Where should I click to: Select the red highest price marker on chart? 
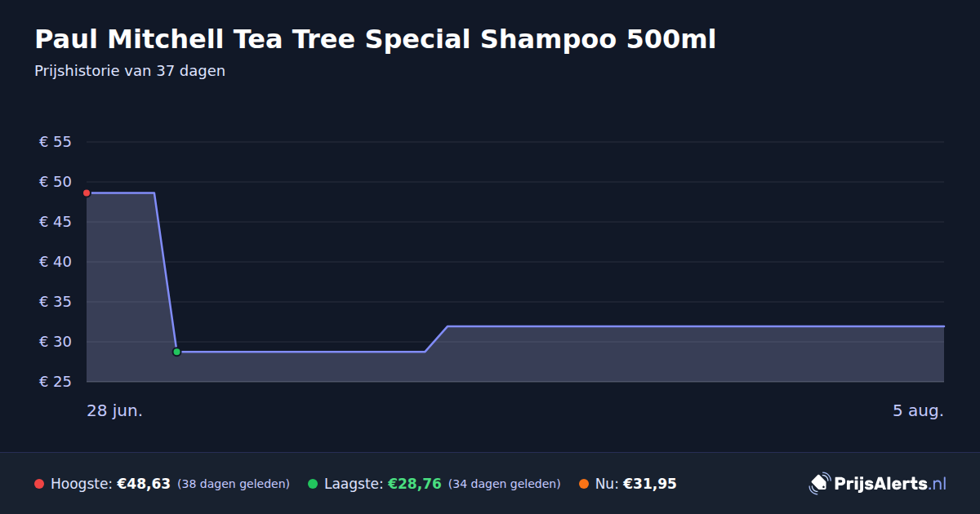click(87, 193)
